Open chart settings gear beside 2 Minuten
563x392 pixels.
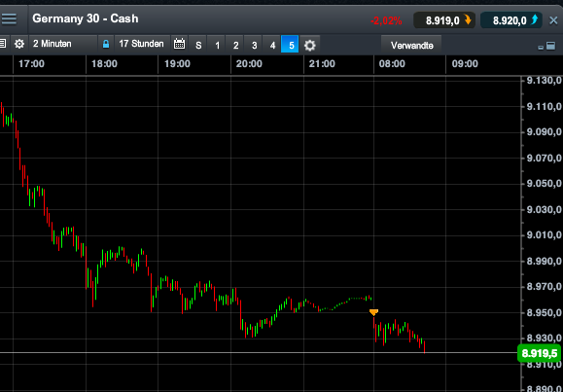tap(19, 44)
